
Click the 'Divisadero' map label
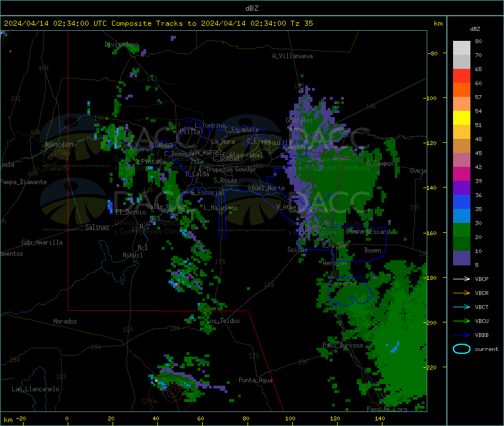click(x=121, y=44)
